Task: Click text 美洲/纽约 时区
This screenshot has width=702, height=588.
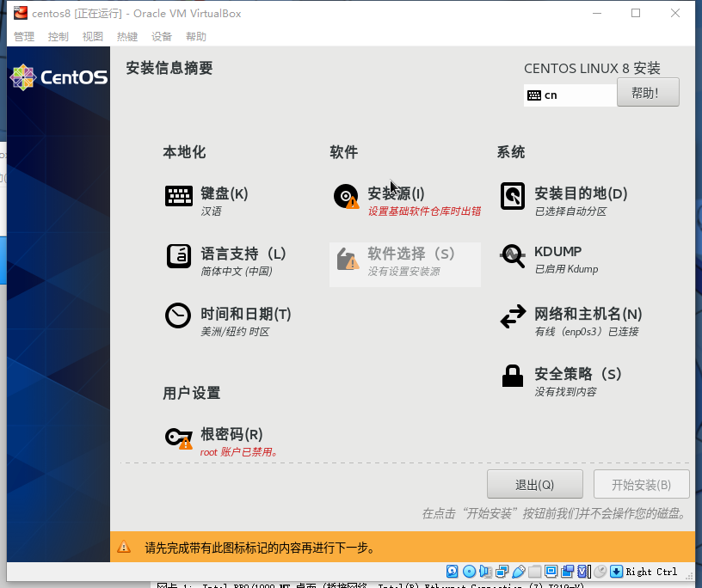Action: 235,332
